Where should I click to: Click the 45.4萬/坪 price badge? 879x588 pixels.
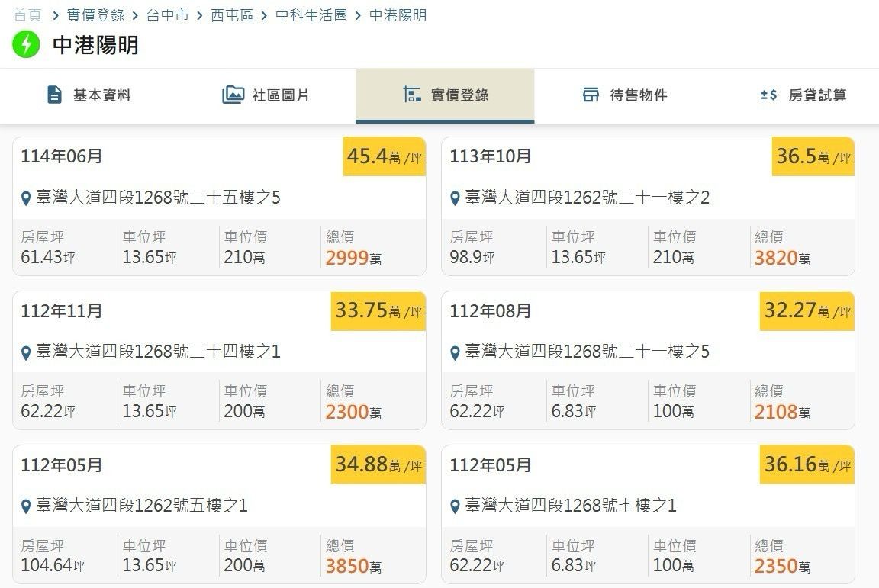[384, 157]
